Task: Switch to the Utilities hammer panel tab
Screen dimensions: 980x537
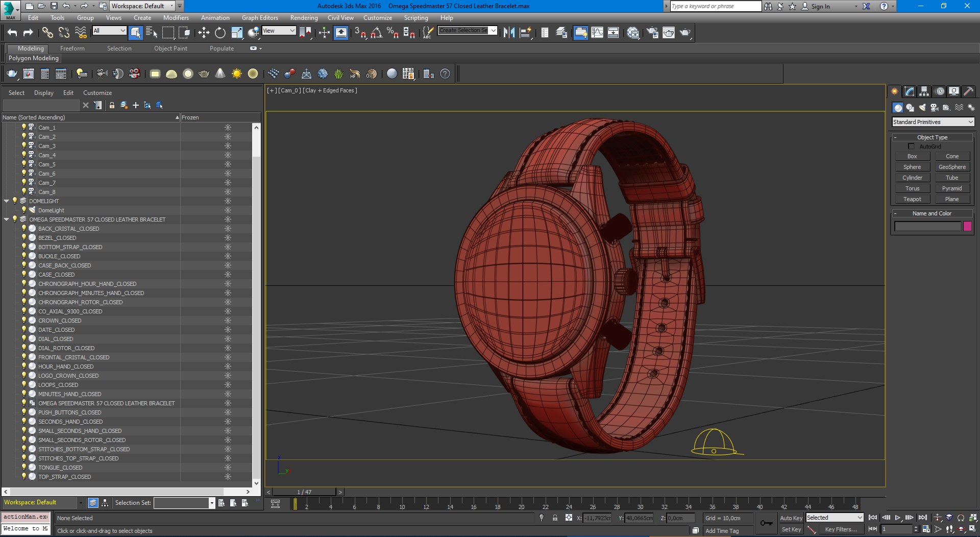Action: pos(968,91)
